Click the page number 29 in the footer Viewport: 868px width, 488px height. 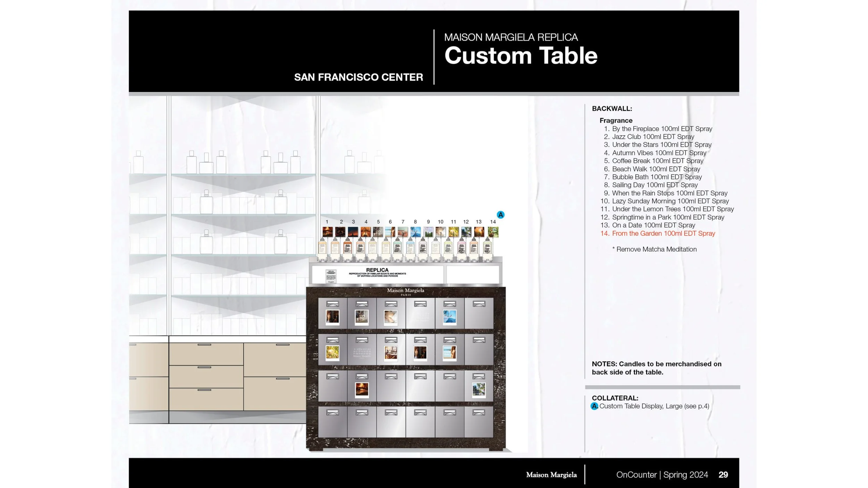(723, 475)
